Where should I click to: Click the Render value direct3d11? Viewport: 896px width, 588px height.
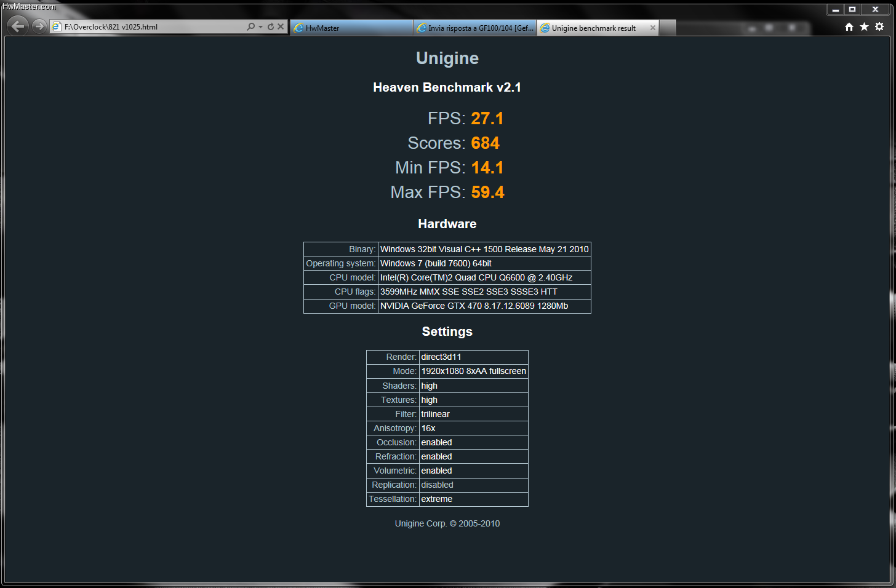(473, 357)
